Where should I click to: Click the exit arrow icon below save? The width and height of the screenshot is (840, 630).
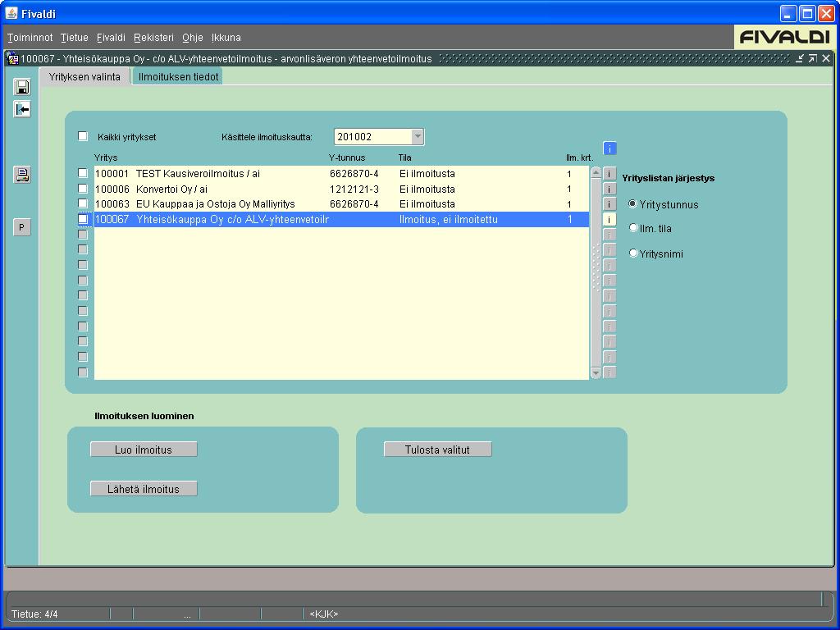pyautogui.click(x=22, y=109)
